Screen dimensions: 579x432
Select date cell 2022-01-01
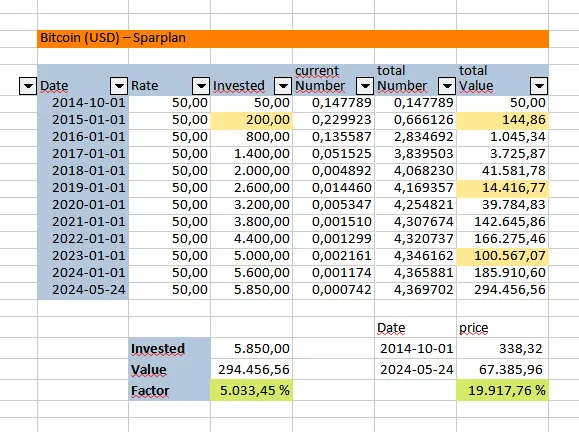[83, 239]
